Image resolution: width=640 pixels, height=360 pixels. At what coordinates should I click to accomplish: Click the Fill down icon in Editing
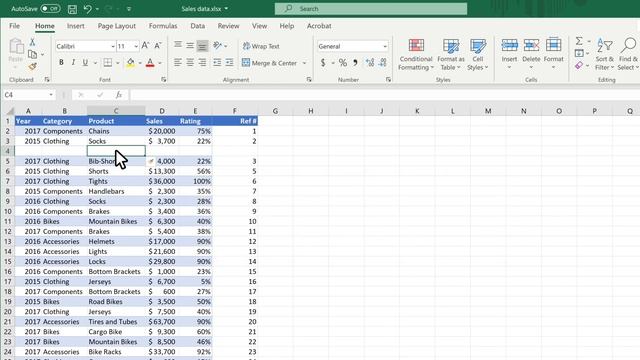tap(579, 53)
